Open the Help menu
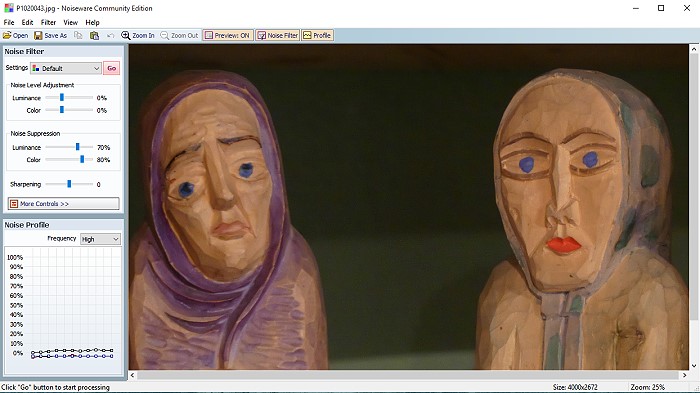 (x=92, y=22)
